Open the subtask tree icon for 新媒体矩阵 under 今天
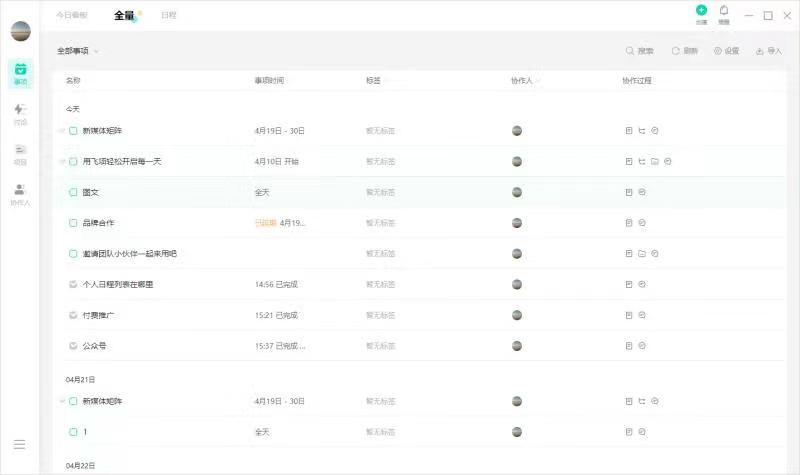The height and width of the screenshot is (475, 800). [642, 131]
